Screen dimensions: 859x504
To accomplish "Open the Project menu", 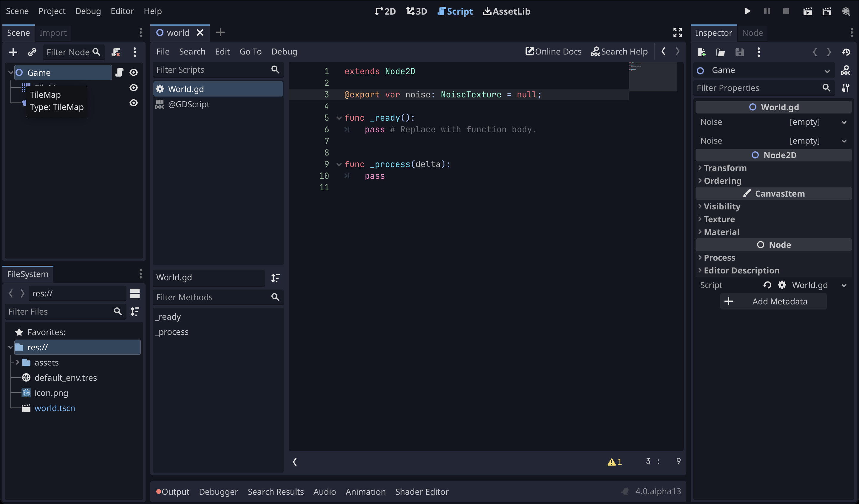I will click(x=52, y=11).
